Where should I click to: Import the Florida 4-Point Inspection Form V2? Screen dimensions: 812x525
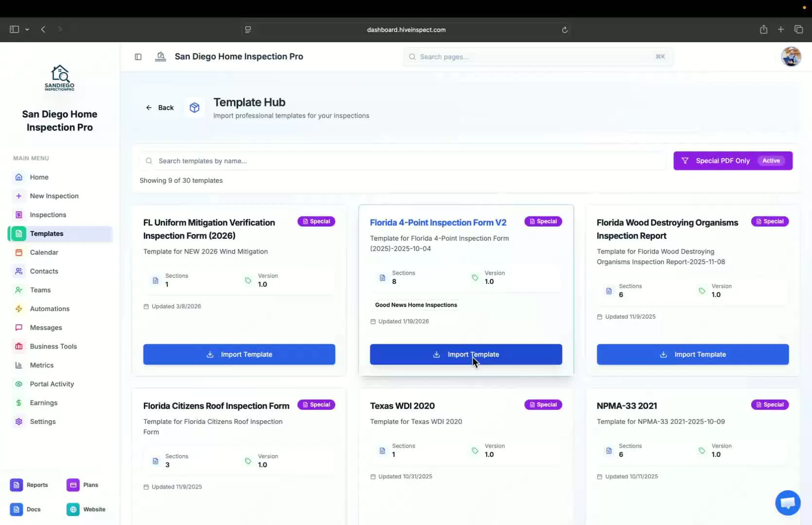[465, 354]
